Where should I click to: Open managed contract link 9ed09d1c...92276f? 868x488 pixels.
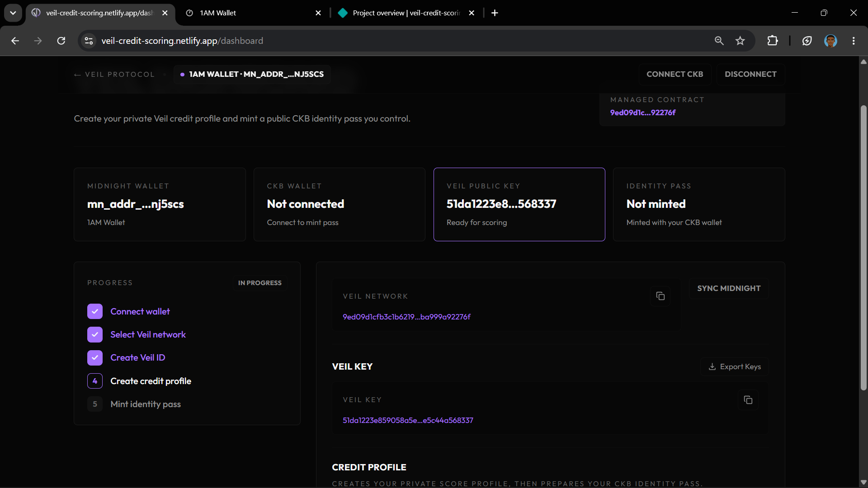tap(642, 113)
